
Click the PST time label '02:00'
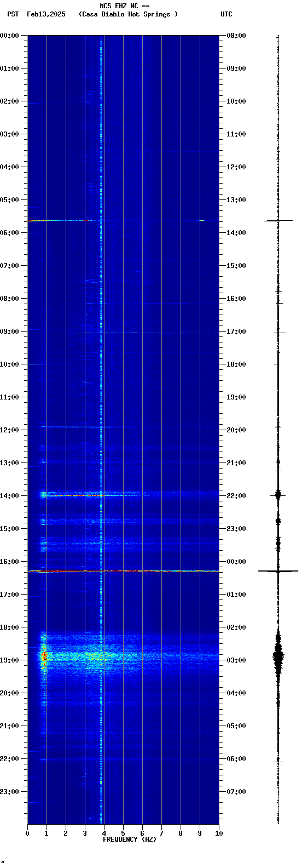pos(9,101)
